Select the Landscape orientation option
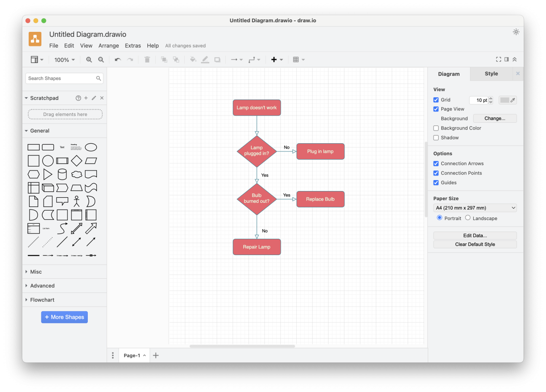The image size is (546, 392). pos(468,218)
